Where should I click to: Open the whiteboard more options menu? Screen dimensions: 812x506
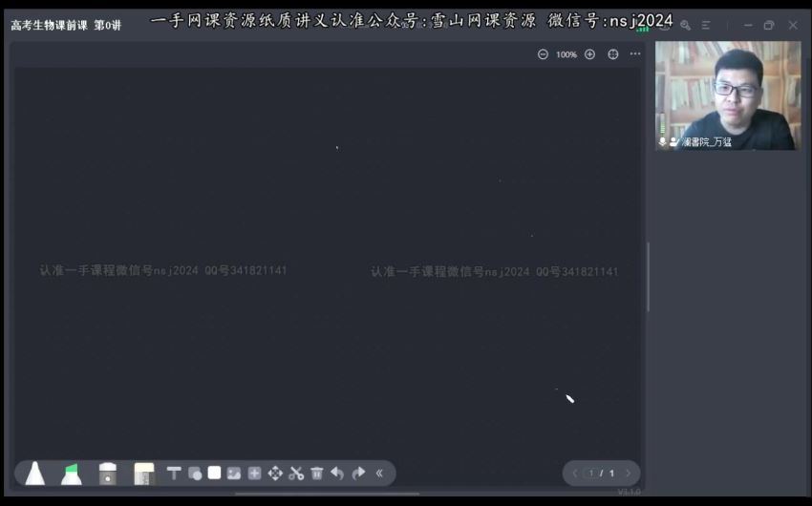click(x=635, y=53)
